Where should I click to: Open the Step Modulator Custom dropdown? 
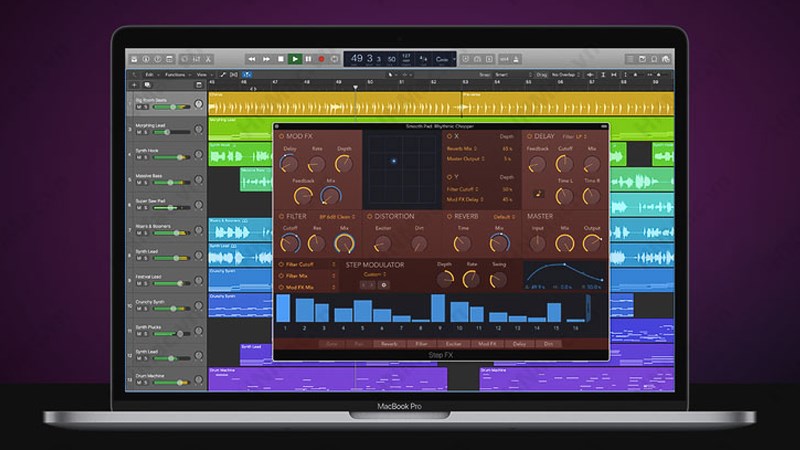pos(374,274)
